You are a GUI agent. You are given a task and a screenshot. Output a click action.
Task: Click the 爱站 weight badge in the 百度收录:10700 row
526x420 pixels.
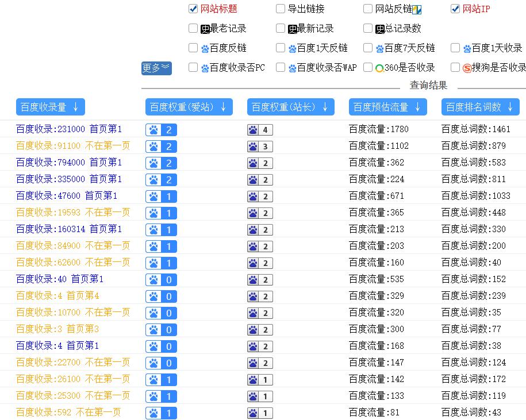[x=161, y=313]
